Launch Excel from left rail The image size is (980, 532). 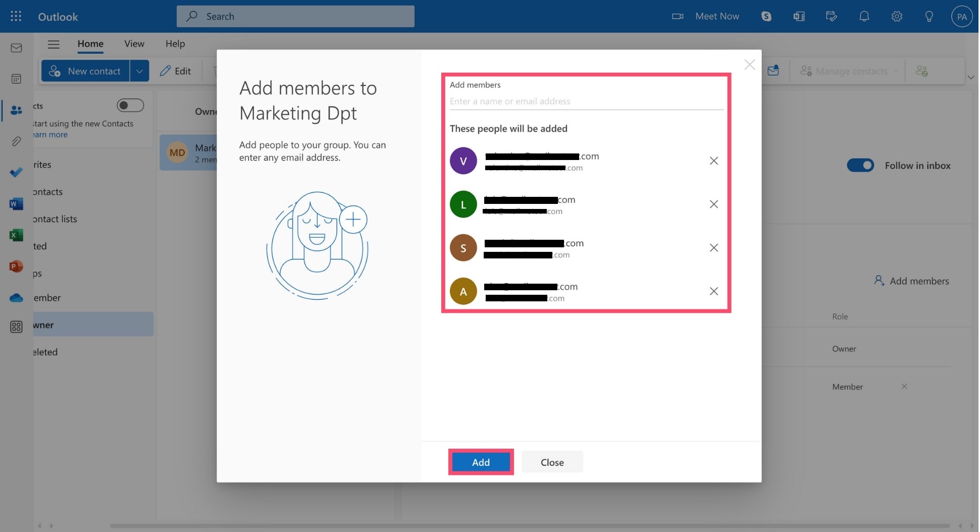click(16, 235)
